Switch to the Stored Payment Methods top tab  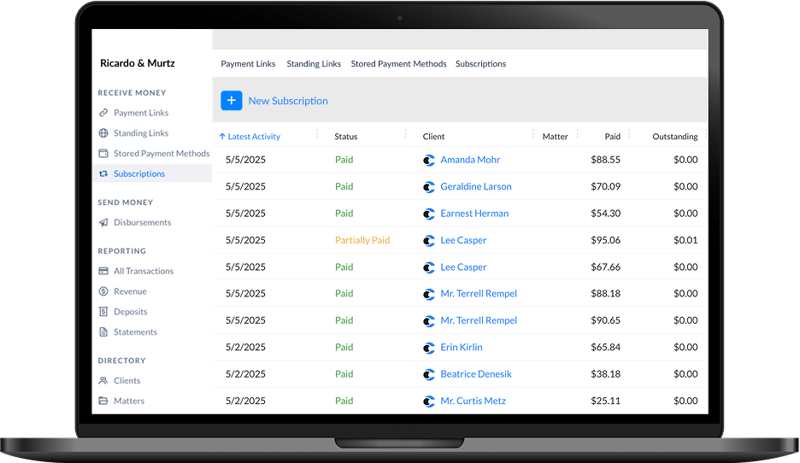(398, 64)
